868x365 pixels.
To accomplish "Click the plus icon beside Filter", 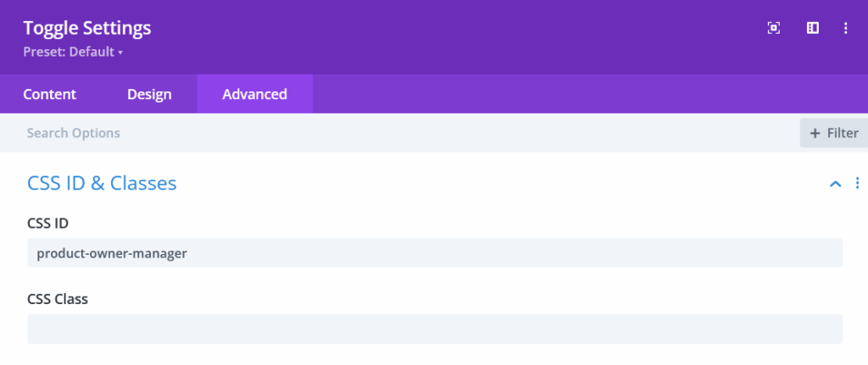I will [x=815, y=133].
